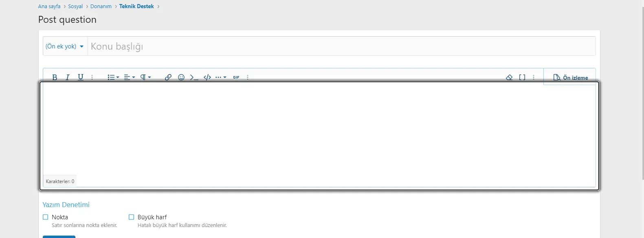This screenshot has height=238, width=644.
Task: Click the Karakterler: 0 counter
Action: tap(60, 181)
